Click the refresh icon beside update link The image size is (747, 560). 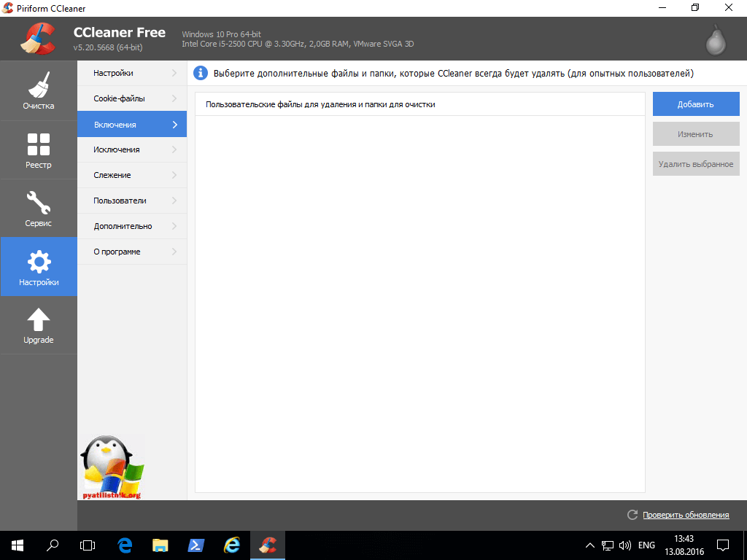coord(632,514)
